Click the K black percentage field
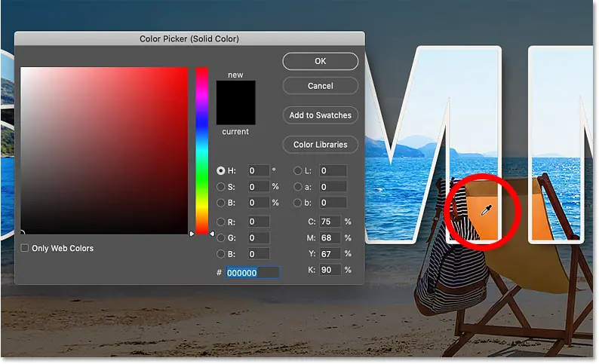Screen dimensions: 599x364 330,270
